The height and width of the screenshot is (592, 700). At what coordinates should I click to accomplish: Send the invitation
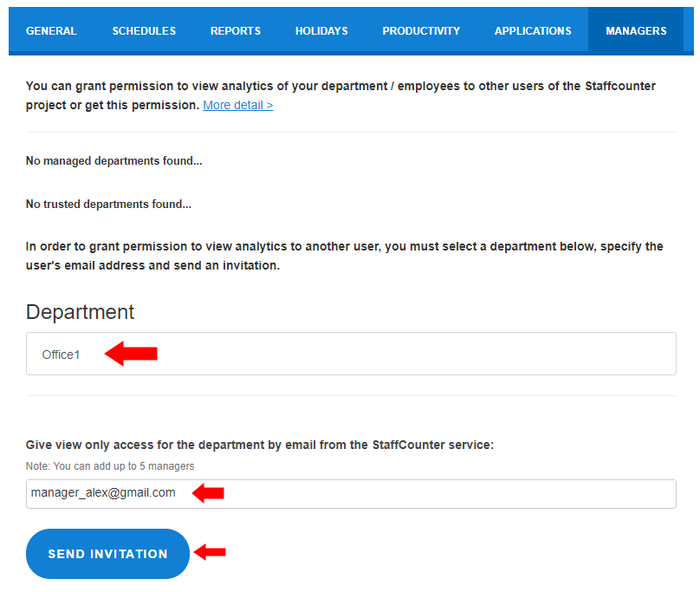(x=107, y=554)
